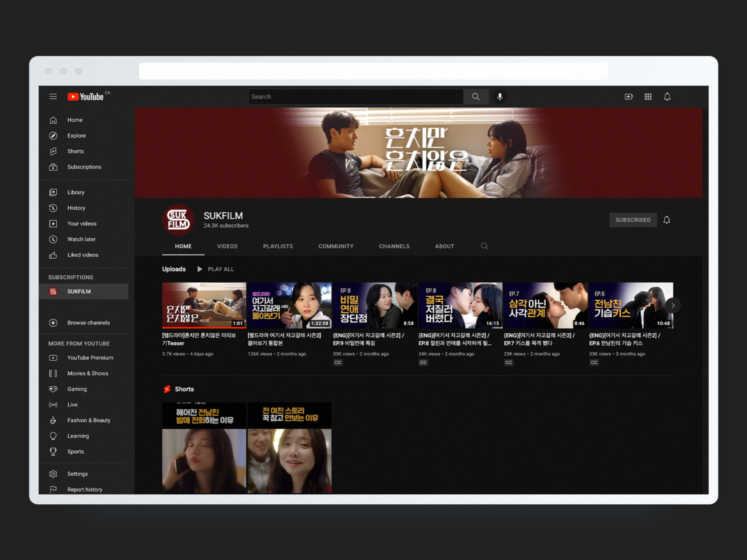The width and height of the screenshot is (747, 560).
Task: Open the YouTube apps grid
Action: tap(648, 97)
